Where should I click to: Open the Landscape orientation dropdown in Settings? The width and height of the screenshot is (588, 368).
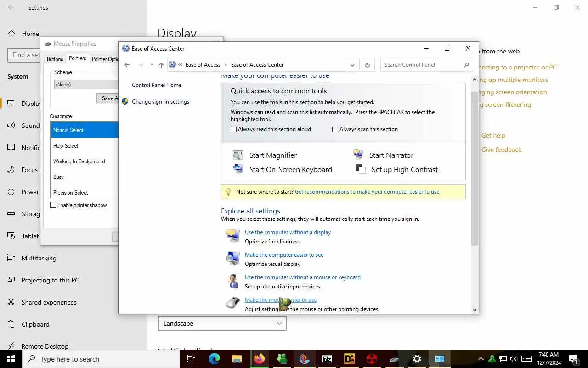[x=222, y=323]
